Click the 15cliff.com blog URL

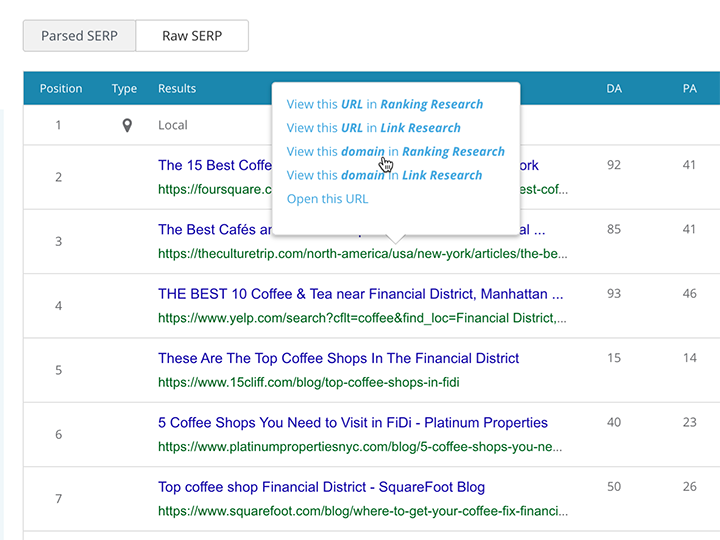308,382
